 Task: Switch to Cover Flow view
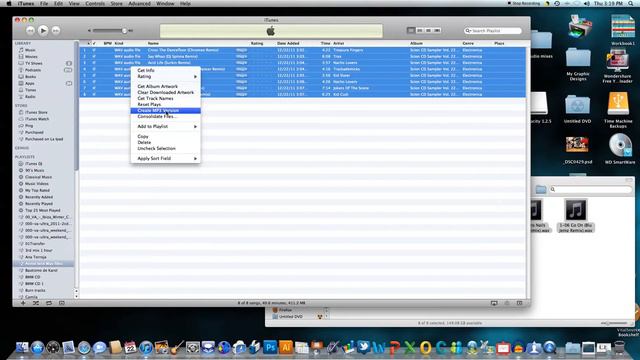pyautogui.click(x=437, y=30)
